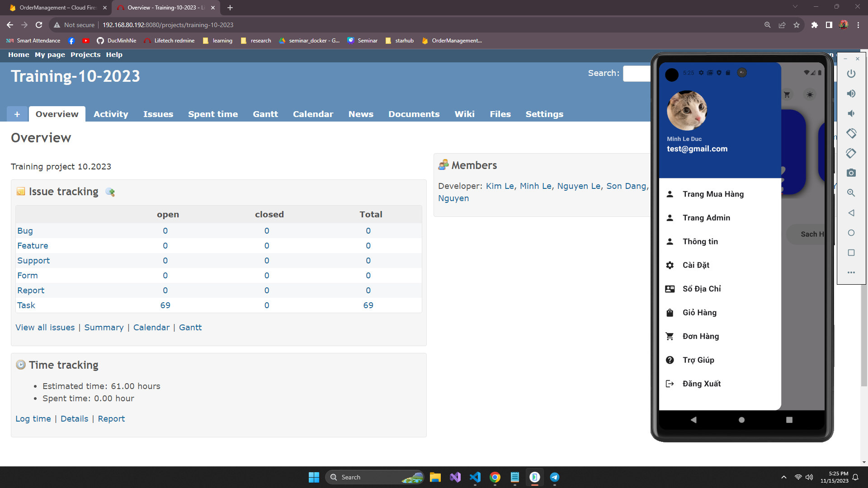This screenshot has width=868, height=488.
Task: Take an emulator screenshot with the camera icon
Action: coord(851,173)
